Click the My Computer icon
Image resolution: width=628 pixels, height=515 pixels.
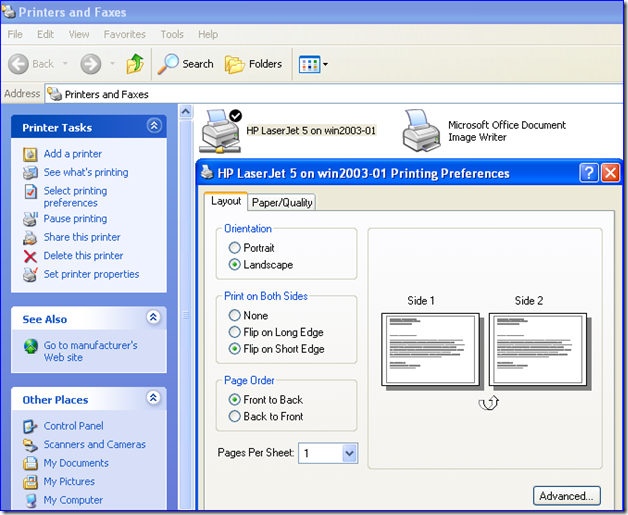click(x=31, y=501)
